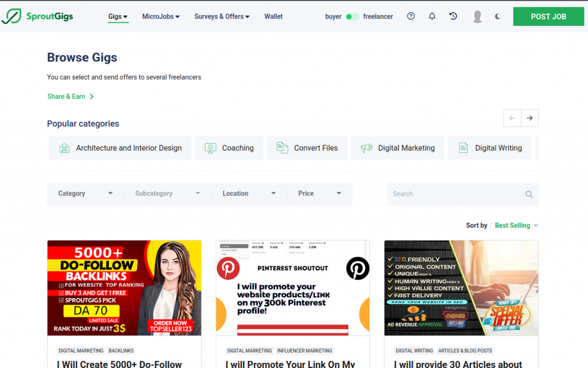Image resolution: width=588 pixels, height=368 pixels.
Task: Click the INFLUENCER MARKETING tag
Action: (304, 351)
